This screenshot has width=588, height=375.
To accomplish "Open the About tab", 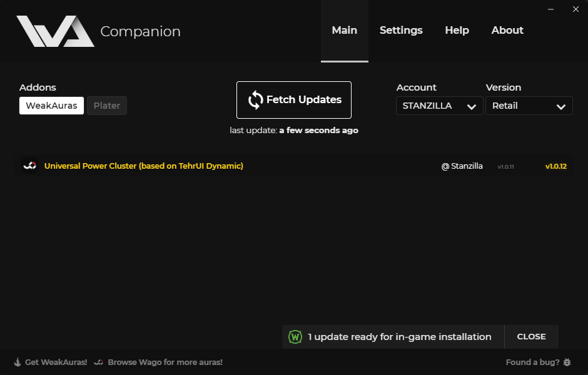I will (507, 31).
